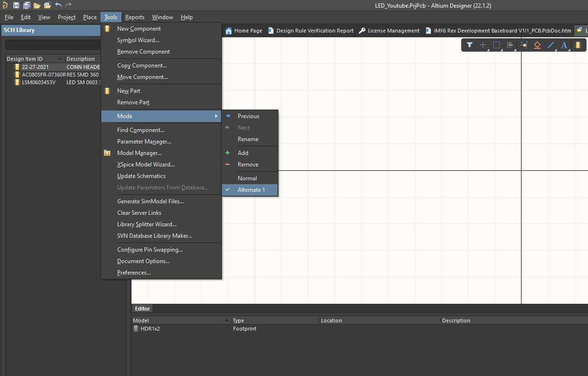Choose Symbol Wizard from Tools menu

[138, 40]
